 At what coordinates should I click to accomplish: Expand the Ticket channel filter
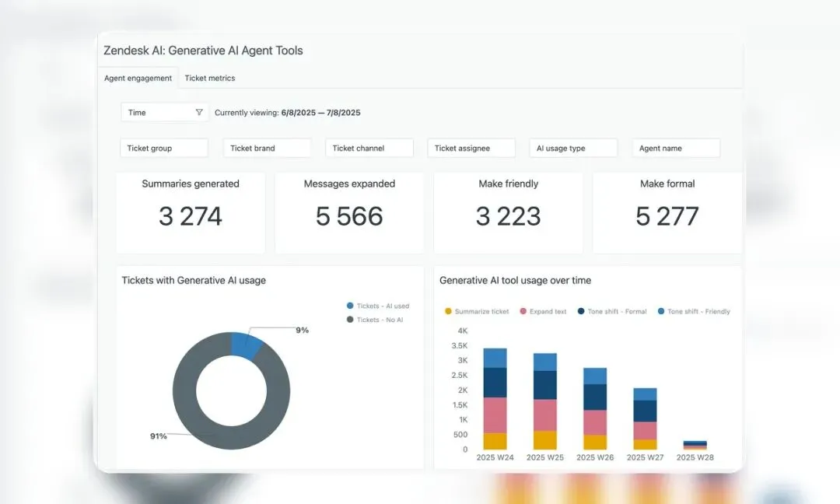(369, 149)
